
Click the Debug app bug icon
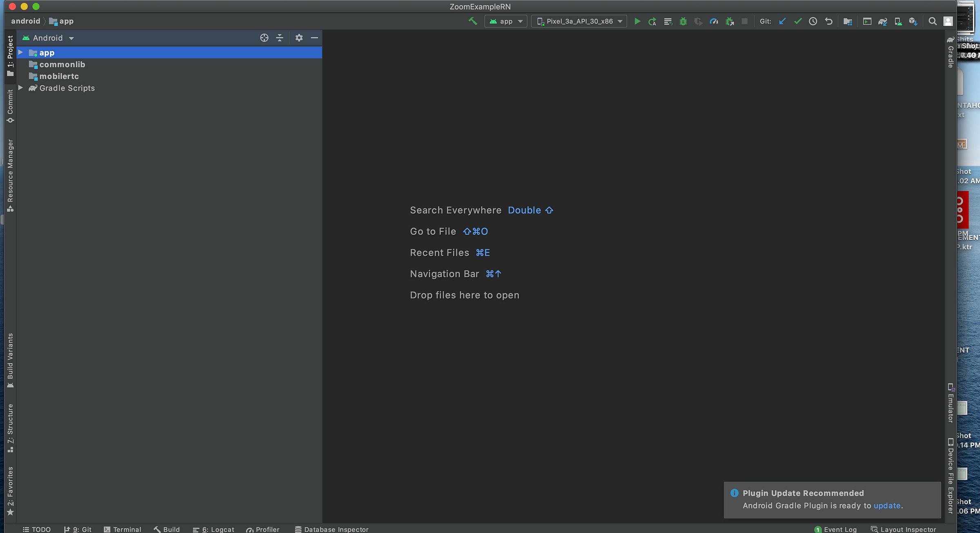pos(683,21)
